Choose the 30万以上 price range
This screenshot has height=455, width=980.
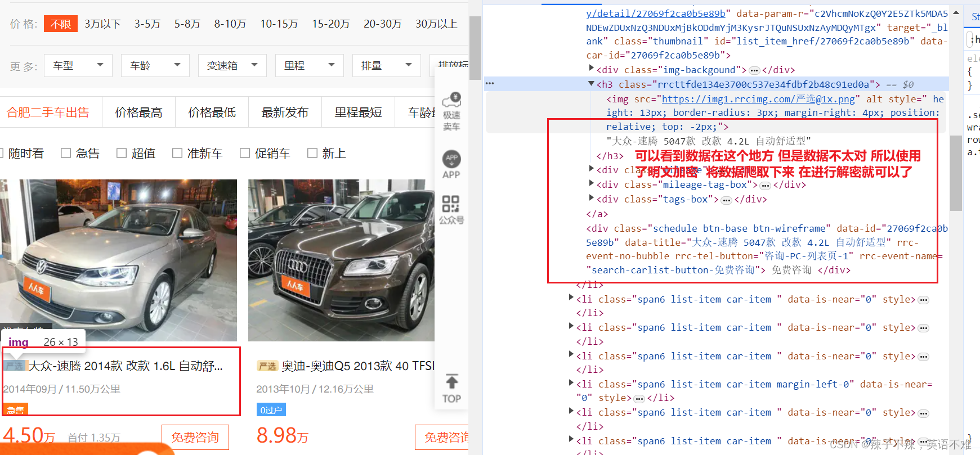[x=437, y=24]
